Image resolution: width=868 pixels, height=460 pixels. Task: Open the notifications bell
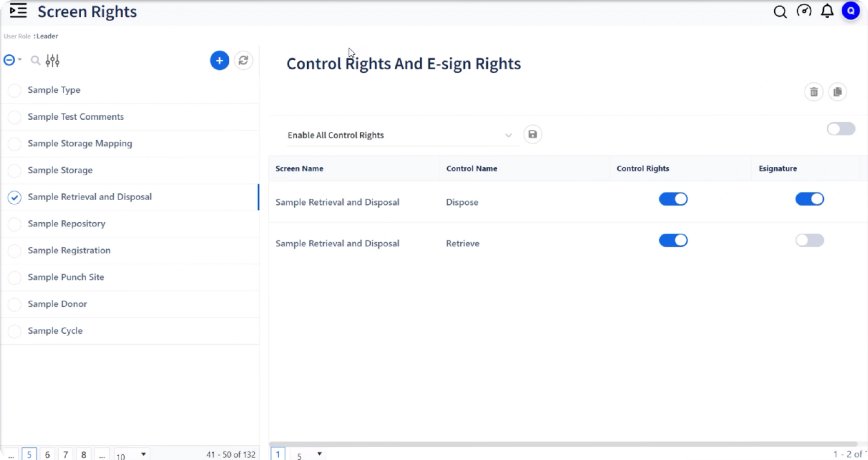827,11
